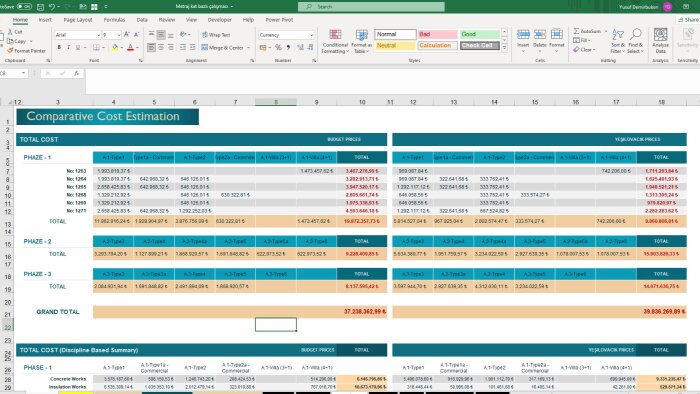Switch to the Data tab
The height and width of the screenshot is (394, 700).
pyautogui.click(x=142, y=20)
